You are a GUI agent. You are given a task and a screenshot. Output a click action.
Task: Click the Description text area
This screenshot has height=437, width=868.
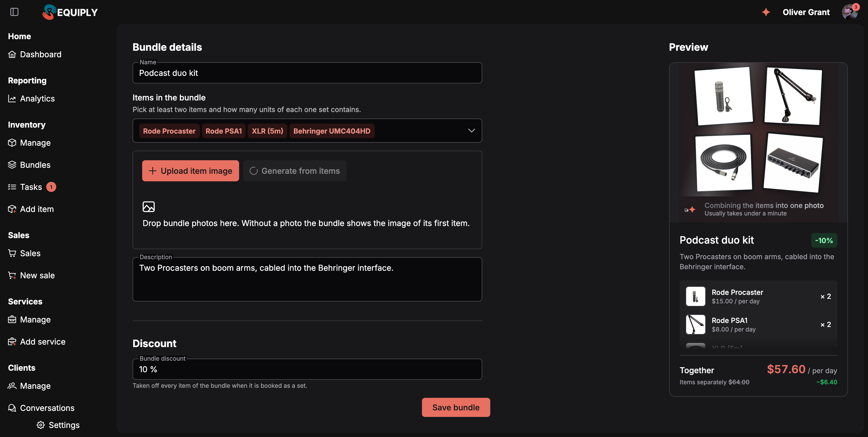point(307,279)
